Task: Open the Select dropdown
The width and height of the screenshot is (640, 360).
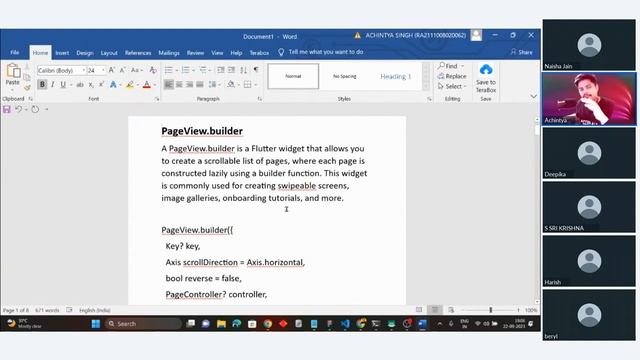Action: click(451, 87)
